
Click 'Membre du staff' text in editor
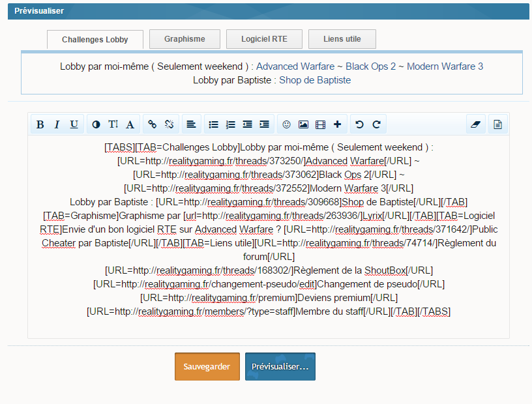[x=329, y=311]
